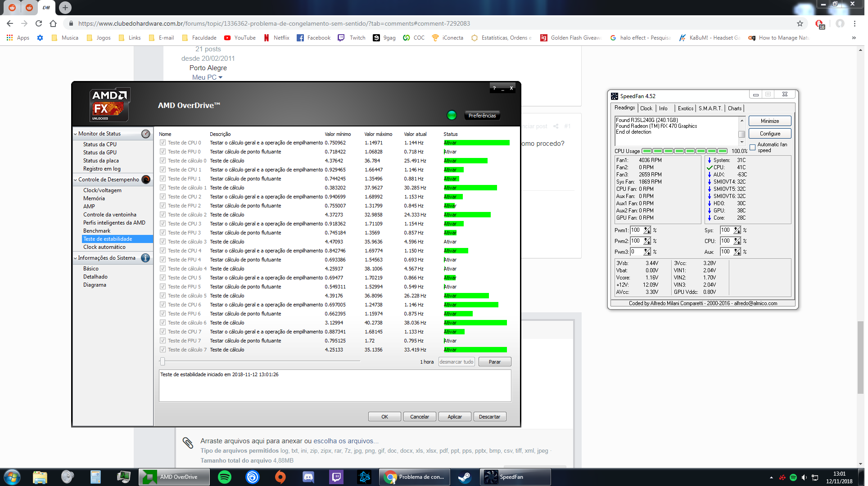
Task: Click Parar to stop stability test
Action: point(494,362)
